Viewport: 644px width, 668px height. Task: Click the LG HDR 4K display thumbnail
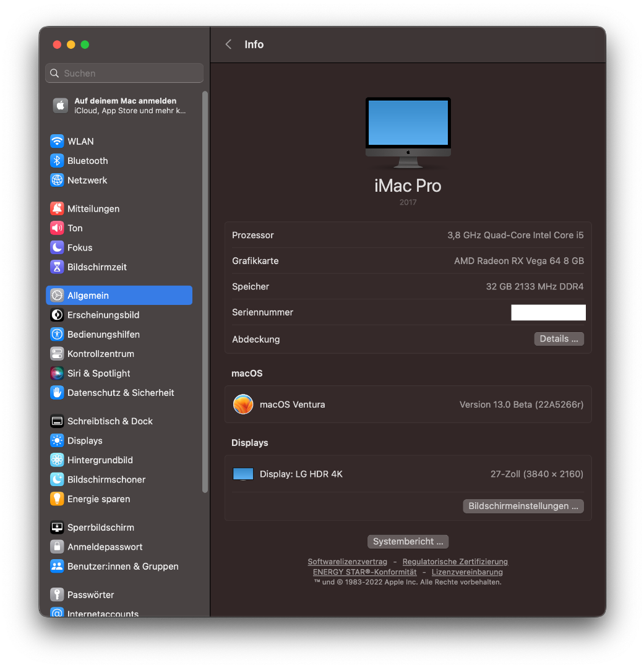[243, 474]
